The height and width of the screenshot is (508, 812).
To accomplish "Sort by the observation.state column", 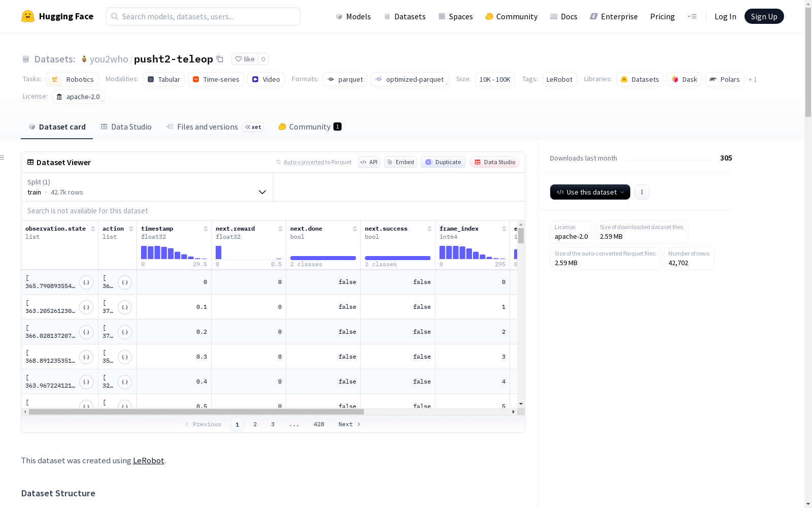I will point(93,229).
